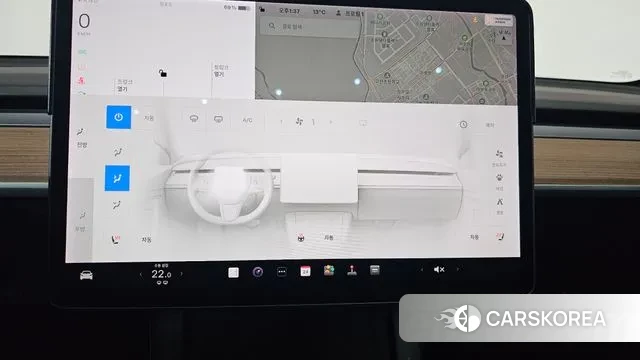Decrease fan speed arrow

coord(281,122)
